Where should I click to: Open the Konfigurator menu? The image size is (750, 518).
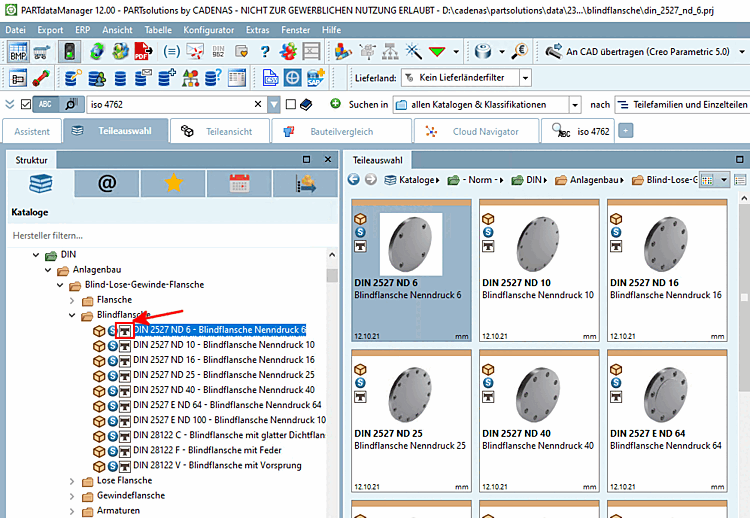coord(209,30)
